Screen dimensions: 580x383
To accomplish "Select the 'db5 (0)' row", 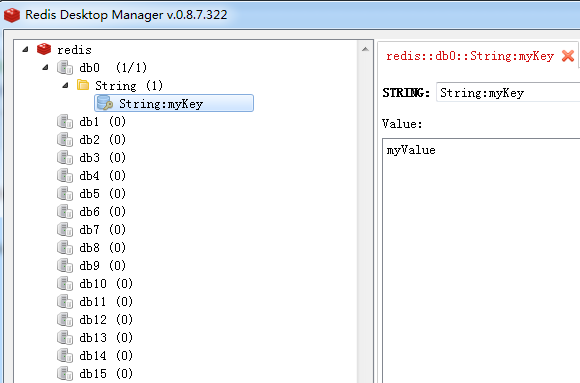I will click(x=102, y=194).
